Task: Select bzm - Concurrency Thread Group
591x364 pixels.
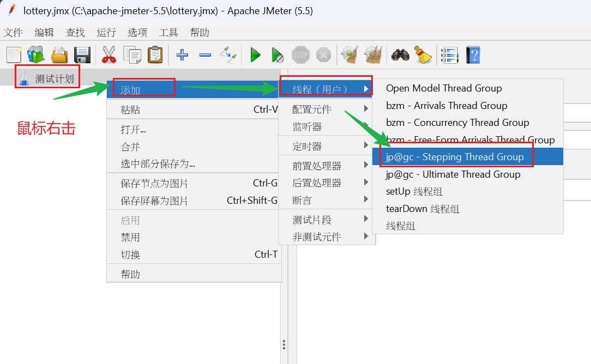Action: click(468, 123)
